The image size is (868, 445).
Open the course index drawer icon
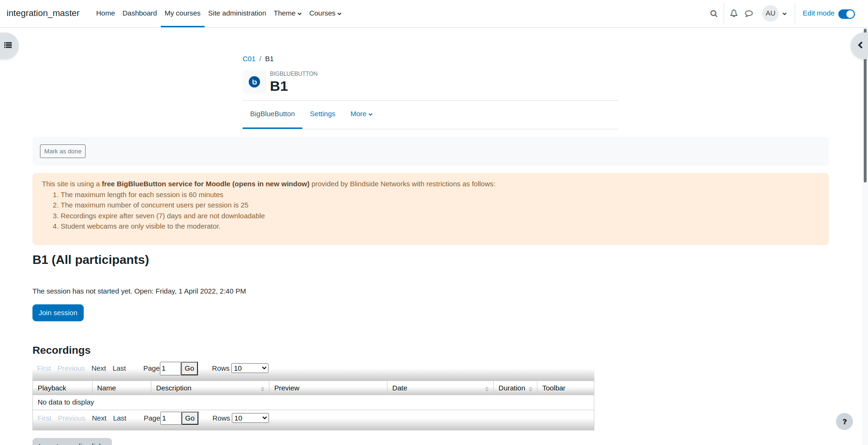click(x=8, y=46)
